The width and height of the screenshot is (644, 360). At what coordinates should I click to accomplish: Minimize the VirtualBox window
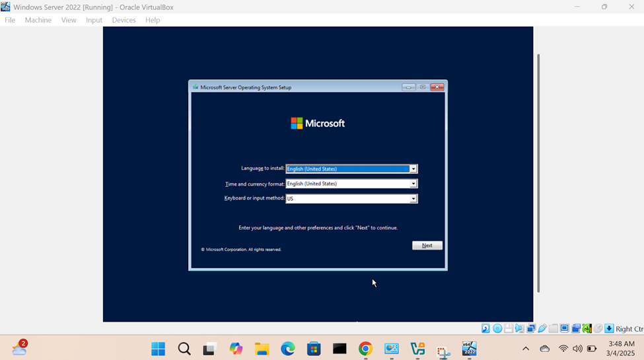(577, 7)
